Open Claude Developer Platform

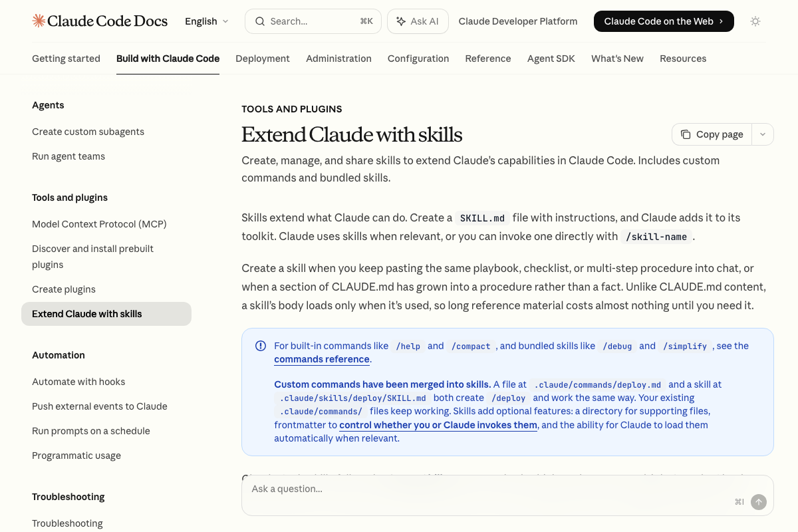coord(518,21)
